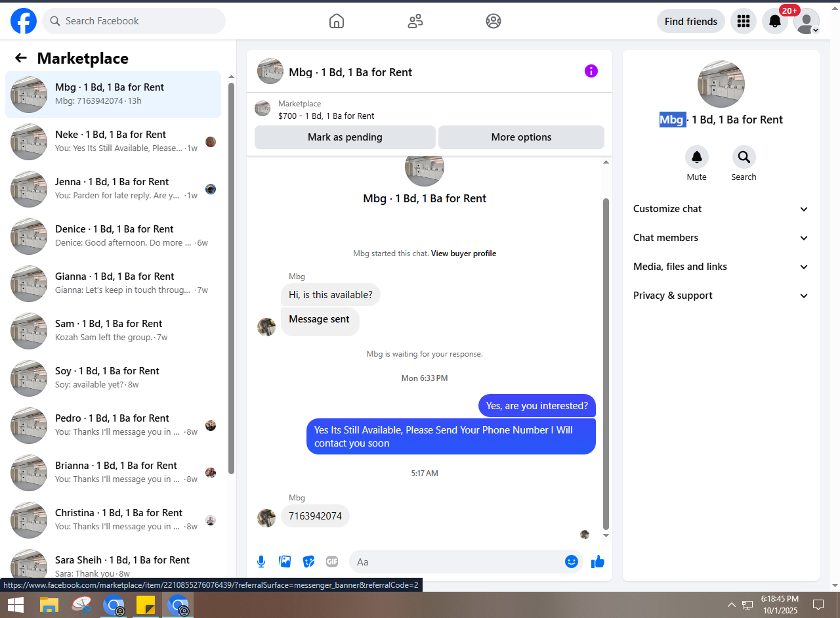The width and height of the screenshot is (840, 618).
Task: Open the Christina rental conversation
Action: (114, 520)
